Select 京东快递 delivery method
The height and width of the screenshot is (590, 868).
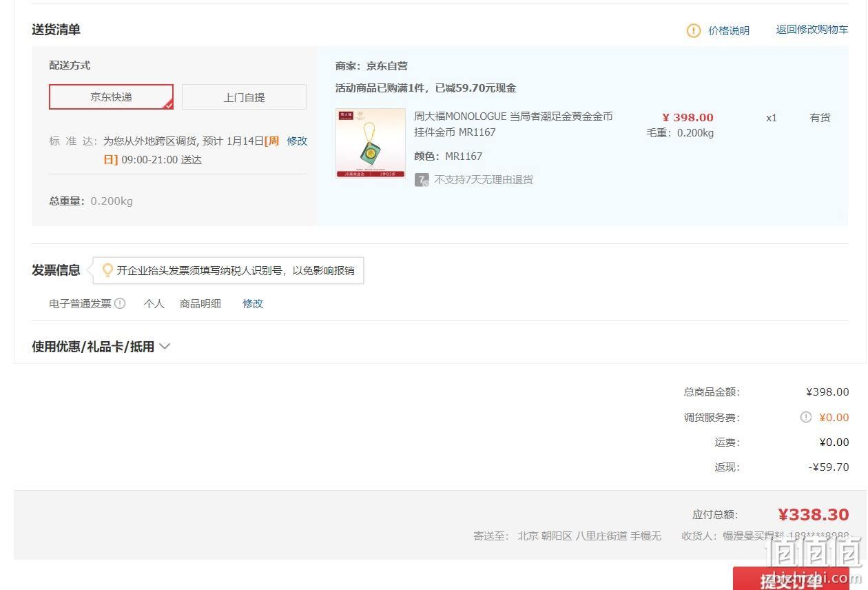(x=111, y=97)
